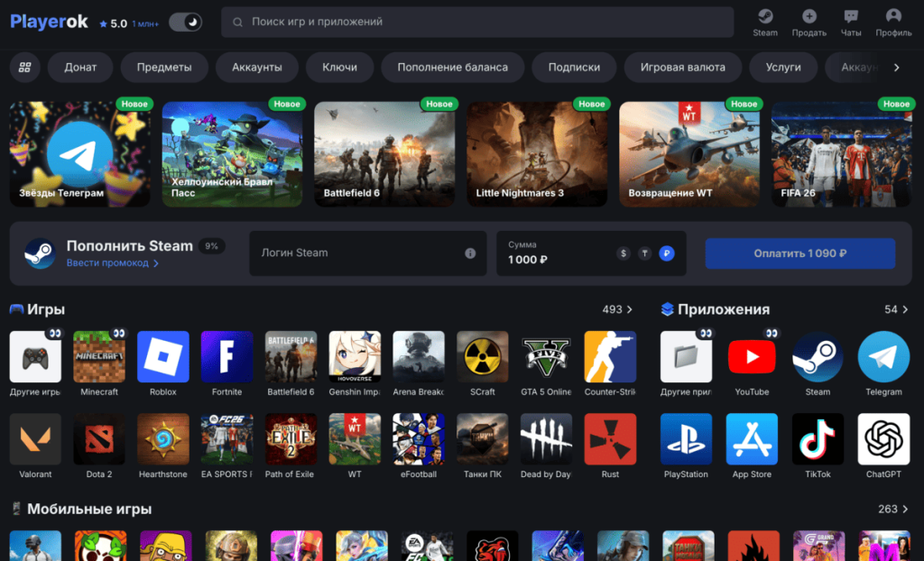The width and height of the screenshot is (924, 561).
Task: Toggle the dark mode theme switch
Action: click(185, 23)
